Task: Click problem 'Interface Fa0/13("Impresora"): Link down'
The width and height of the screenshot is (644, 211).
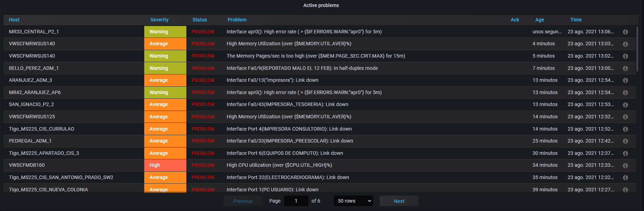Action: pyautogui.click(x=272, y=80)
